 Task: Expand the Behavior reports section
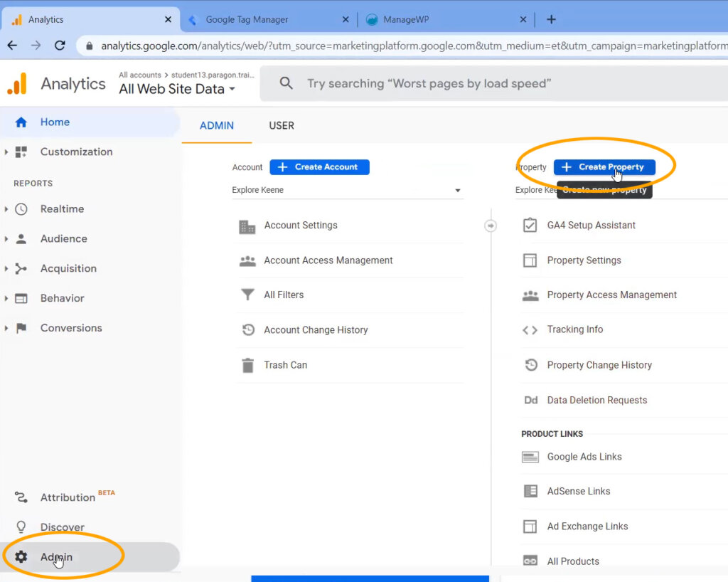[6, 298]
